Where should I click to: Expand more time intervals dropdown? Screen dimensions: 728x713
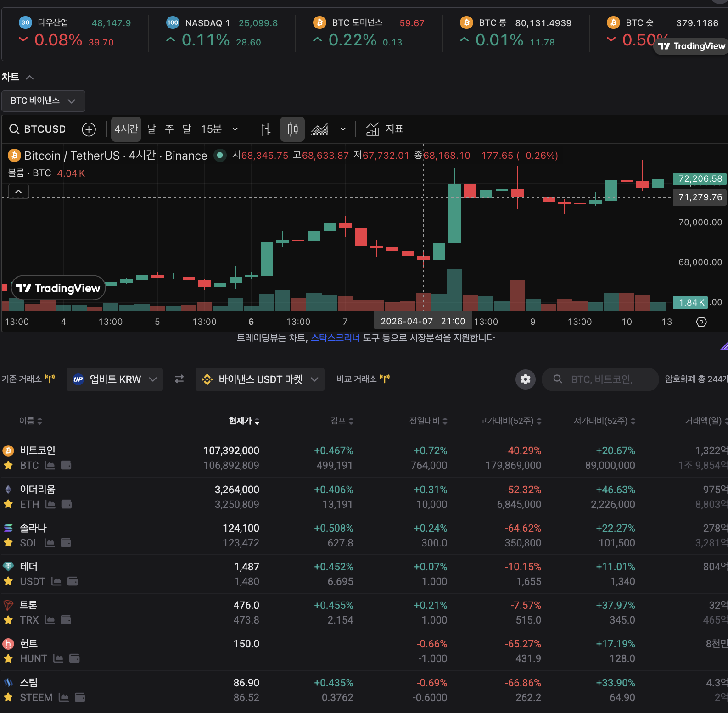coord(235,129)
